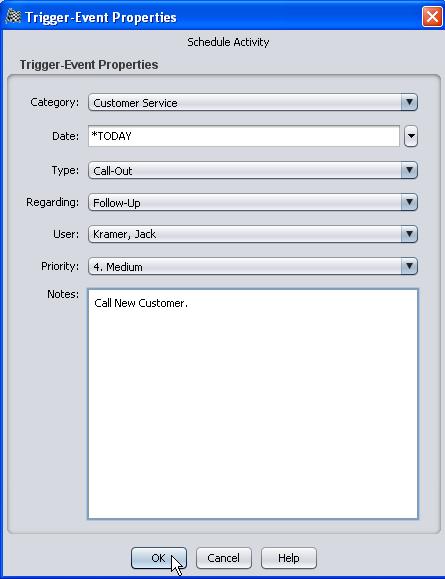Screen dimensions: 445x579
Task: Click the Trigger-Event Properties section label
Action: [89, 65]
